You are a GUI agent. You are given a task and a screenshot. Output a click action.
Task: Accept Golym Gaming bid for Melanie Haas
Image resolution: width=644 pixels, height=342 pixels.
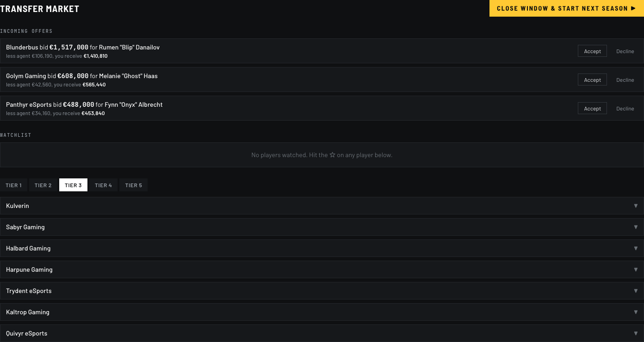pyautogui.click(x=592, y=80)
